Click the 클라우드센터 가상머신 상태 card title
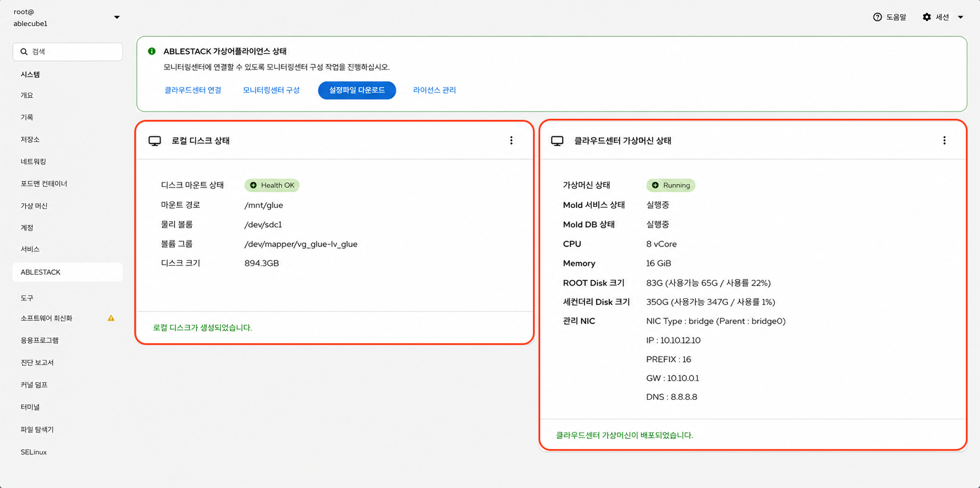Image resolution: width=980 pixels, height=488 pixels. tap(623, 141)
